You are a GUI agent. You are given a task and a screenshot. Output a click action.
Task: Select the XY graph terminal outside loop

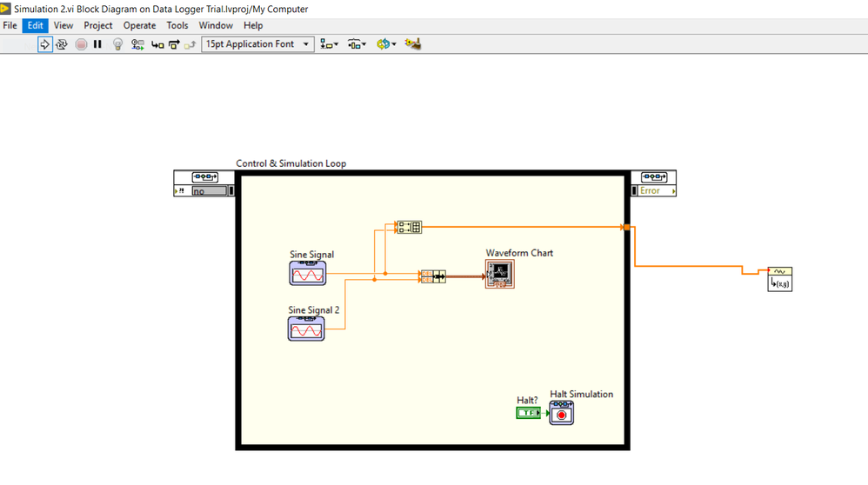point(779,279)
